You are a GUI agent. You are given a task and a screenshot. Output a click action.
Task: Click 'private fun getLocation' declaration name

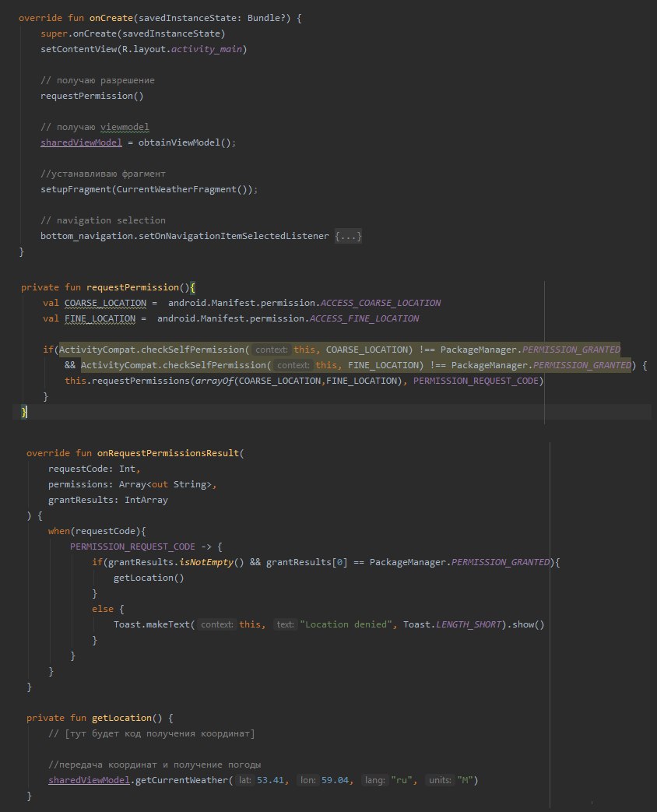click(121, 718)
